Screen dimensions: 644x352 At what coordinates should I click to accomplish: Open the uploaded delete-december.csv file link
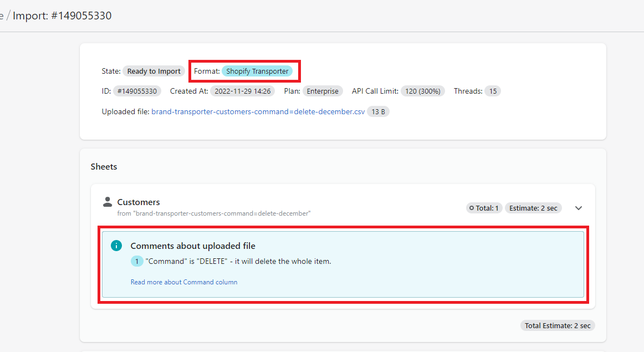pos(258,111)
